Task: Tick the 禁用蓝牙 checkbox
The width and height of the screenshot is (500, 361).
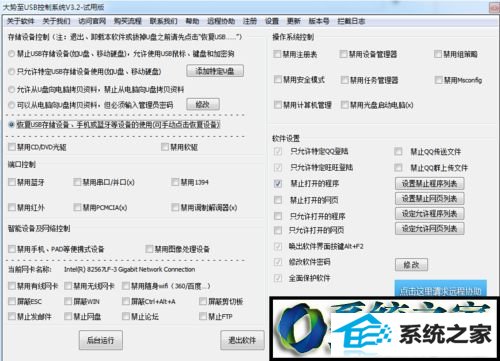Action: click(12, 182)
